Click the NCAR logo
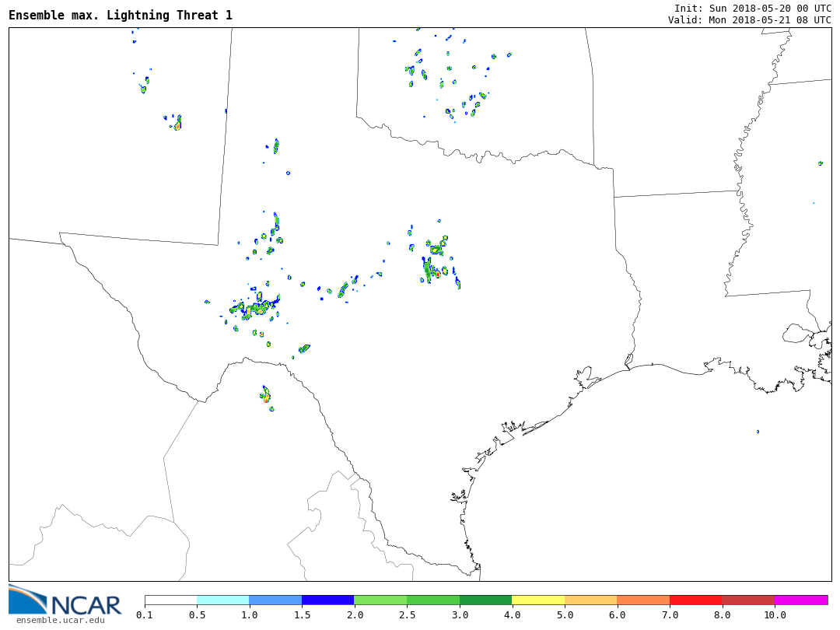 point(65,600)
